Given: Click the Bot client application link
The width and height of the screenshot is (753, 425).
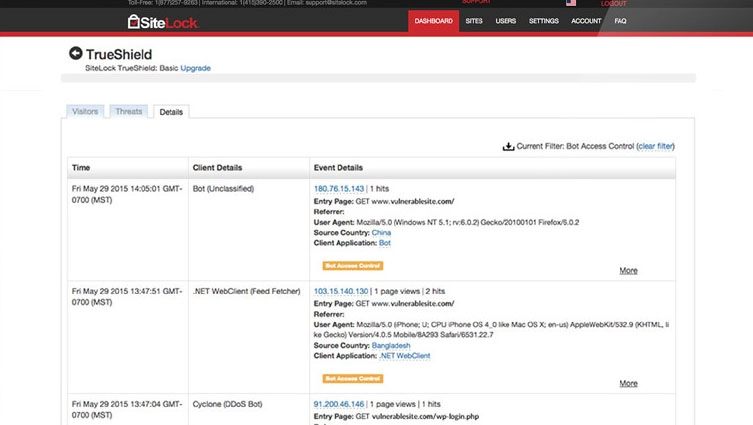Looking at the screenshot, I should [x=385, y=243].
